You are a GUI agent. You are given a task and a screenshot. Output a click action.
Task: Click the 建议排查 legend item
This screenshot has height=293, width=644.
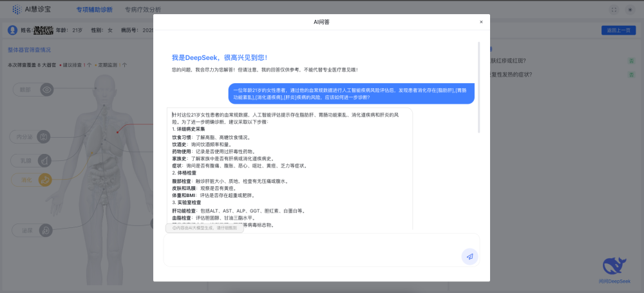click(75, 65)
